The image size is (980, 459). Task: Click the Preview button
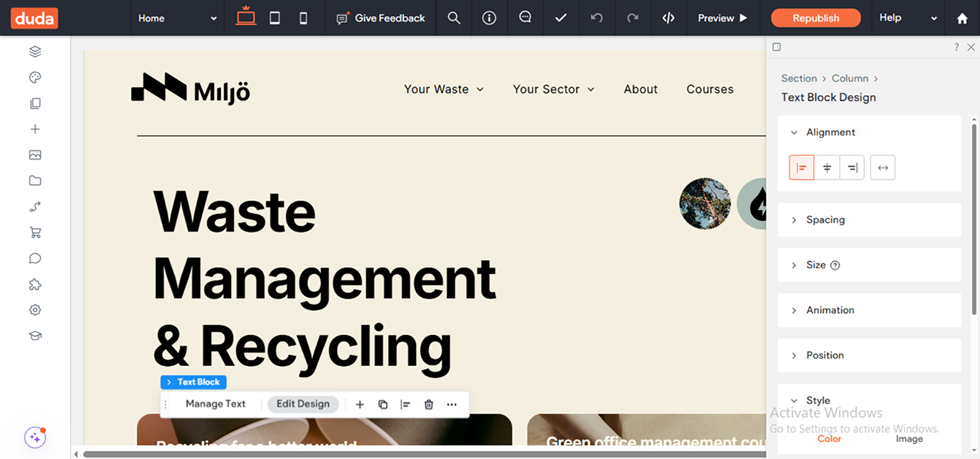point(722,18)
